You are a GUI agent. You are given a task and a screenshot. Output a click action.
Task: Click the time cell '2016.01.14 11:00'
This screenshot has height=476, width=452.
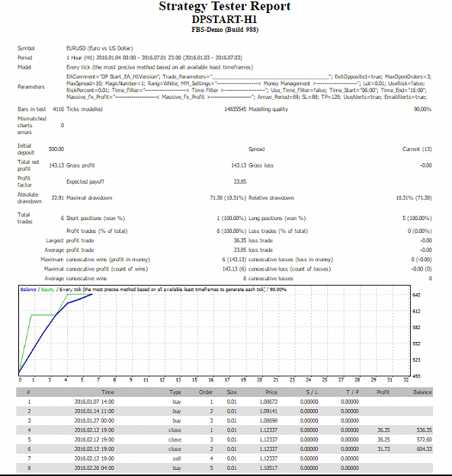(x=95, y=411)
